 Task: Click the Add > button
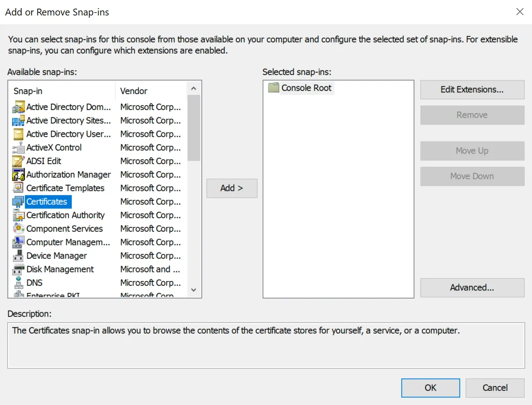(x=232, y=188)
